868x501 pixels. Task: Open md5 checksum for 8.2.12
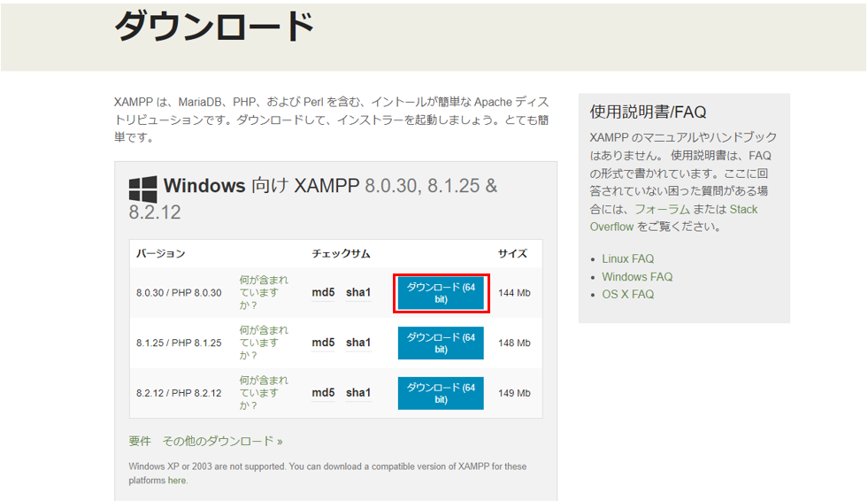[323, 392]
